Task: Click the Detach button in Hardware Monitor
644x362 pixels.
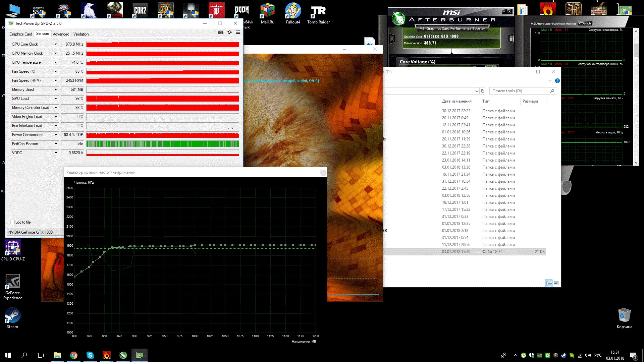Action: 585,23
